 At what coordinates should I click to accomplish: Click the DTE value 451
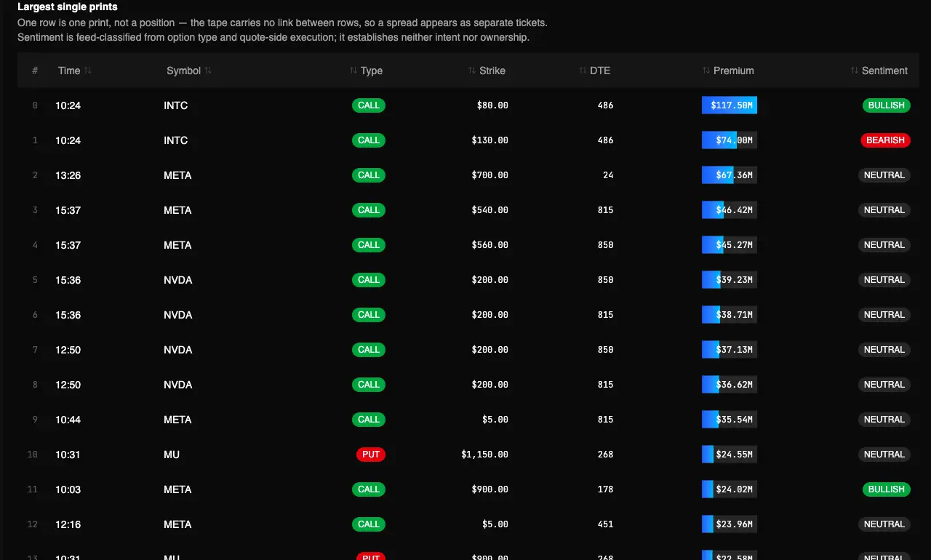coord(605,524)
